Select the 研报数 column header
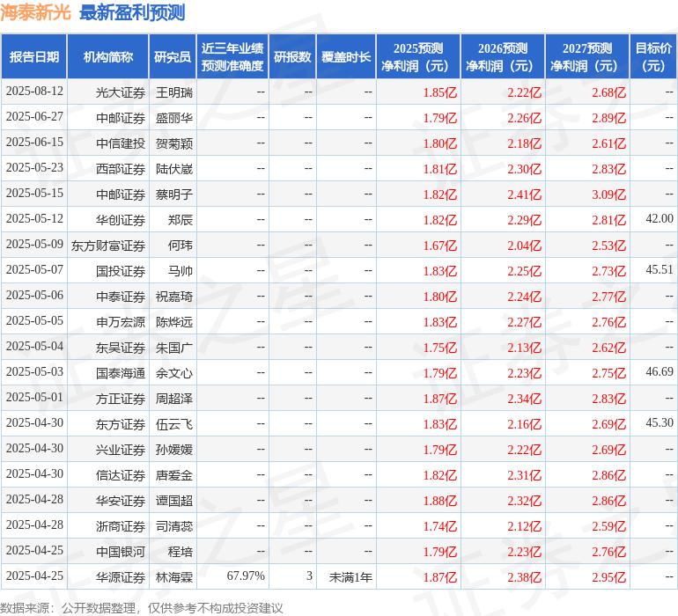This screenshot has height=616, width=678. coord(291,57)
